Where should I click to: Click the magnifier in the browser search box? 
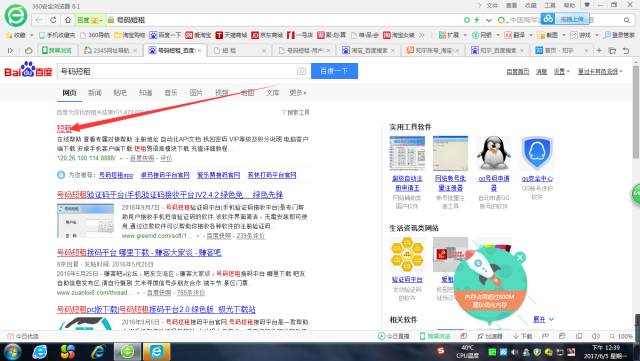coord(627,20)
